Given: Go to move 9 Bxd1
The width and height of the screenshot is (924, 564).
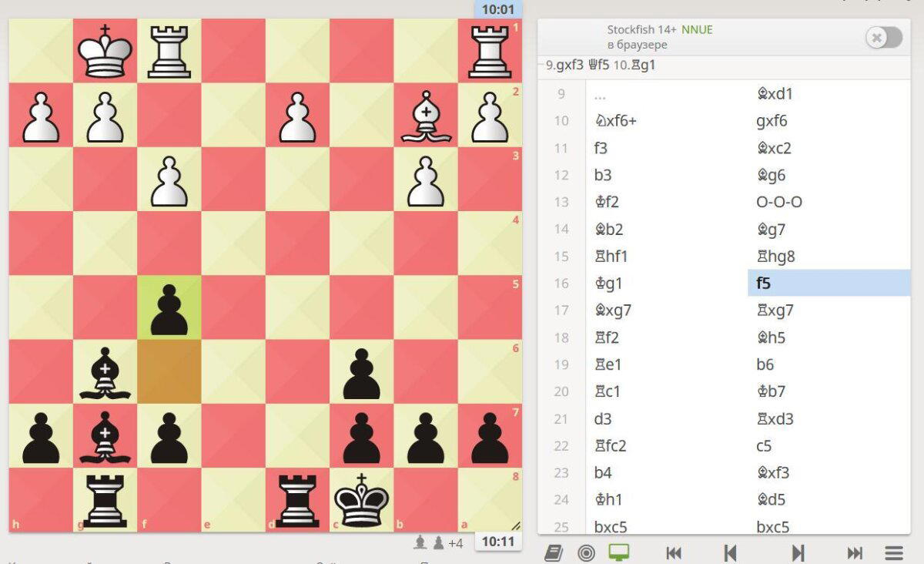Looking at the screenshot, I should coord(829,94).
